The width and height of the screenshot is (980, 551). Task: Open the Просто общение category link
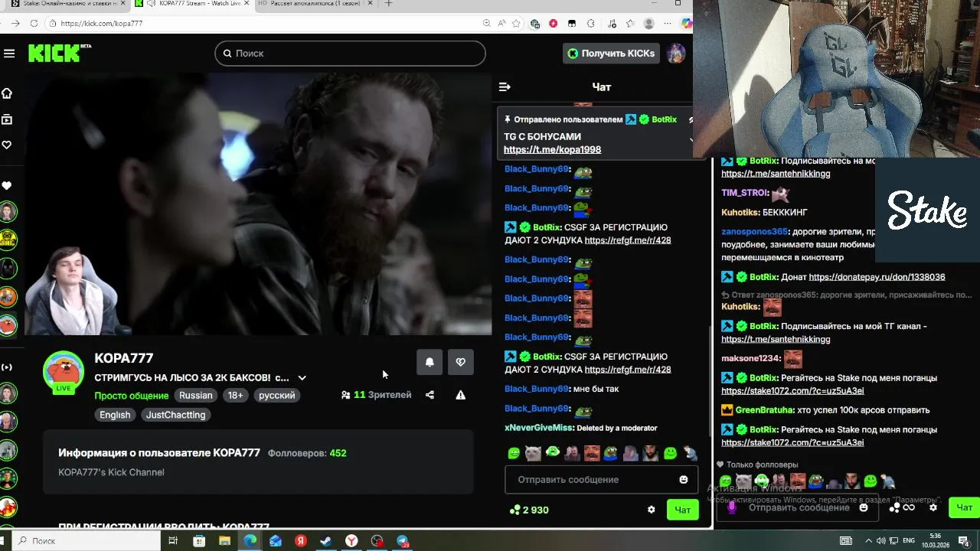131,396
